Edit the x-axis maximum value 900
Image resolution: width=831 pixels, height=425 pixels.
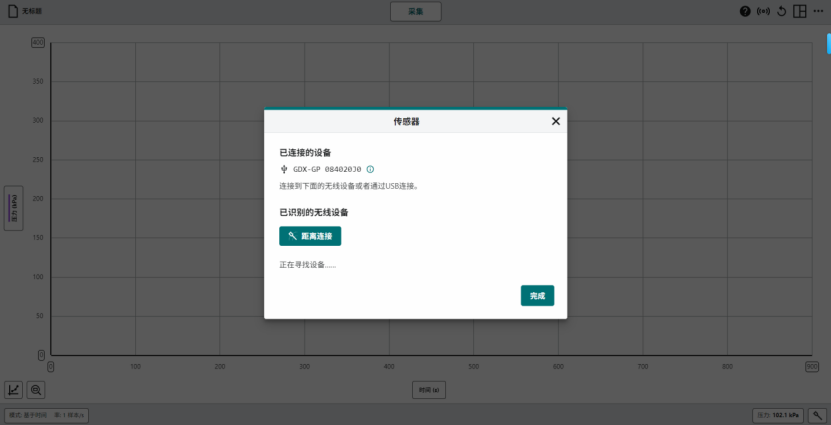click(x=812, y=367)
